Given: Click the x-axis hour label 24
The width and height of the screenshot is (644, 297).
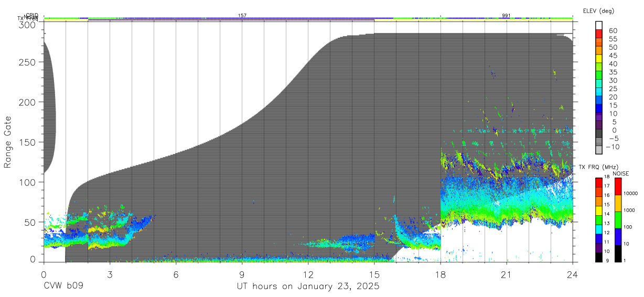Looking at the screenshot, I should [x=572, y=274].
